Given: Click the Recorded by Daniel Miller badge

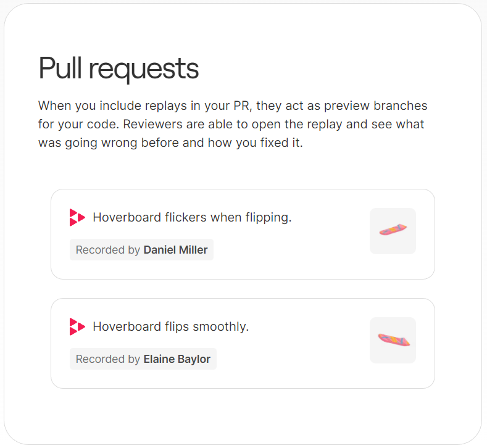Looking at the screenshot, I should click(141, 250).
